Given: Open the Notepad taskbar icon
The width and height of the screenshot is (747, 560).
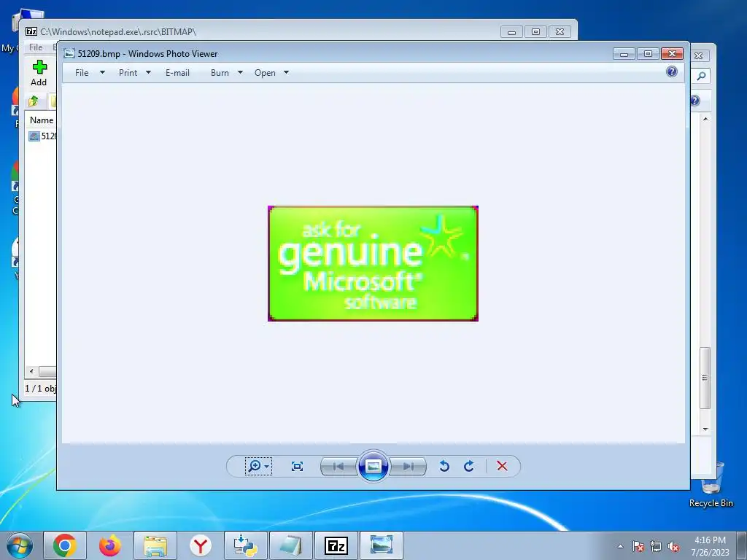Looking at the screenshot, I should (291, 545).
